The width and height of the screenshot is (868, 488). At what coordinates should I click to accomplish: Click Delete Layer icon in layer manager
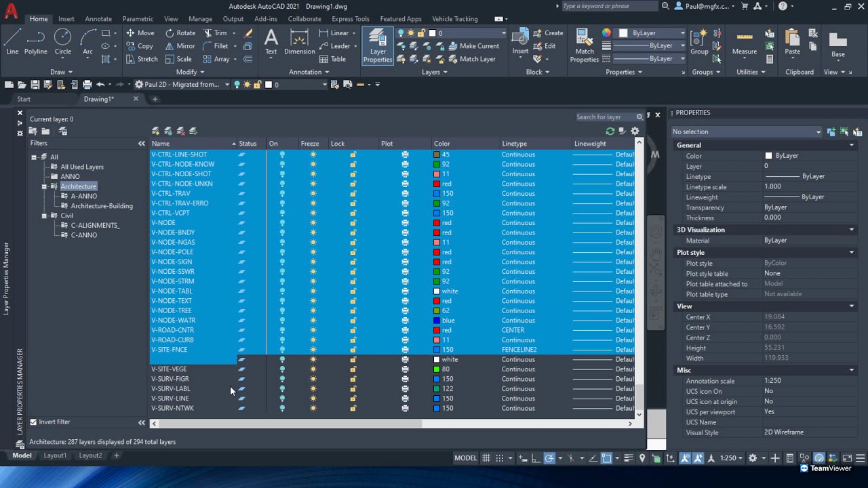point(180,131)
